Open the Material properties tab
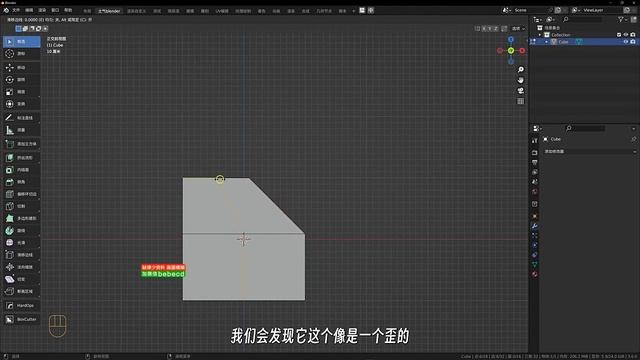 (535, 274)
